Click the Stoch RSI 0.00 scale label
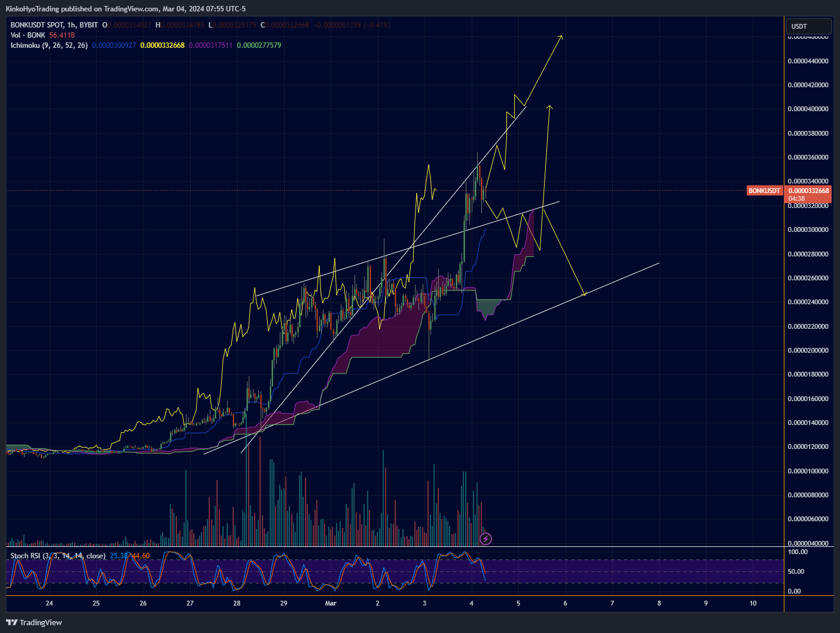The height and width of the screenshot is (633, 840). click(x=794, y=591)
